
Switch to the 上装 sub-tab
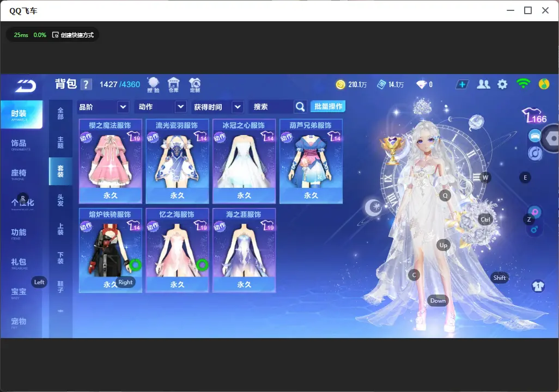click(x=60, y=229)
